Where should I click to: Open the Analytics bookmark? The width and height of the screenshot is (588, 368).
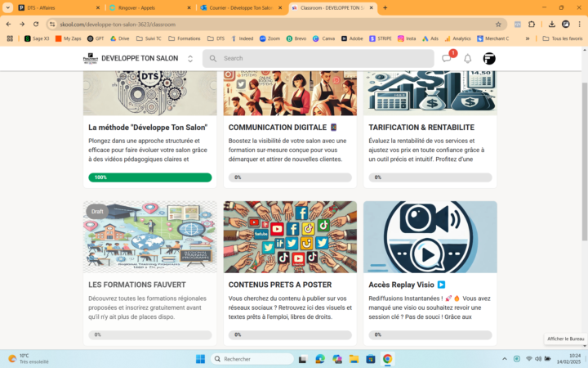coord(457,38)
